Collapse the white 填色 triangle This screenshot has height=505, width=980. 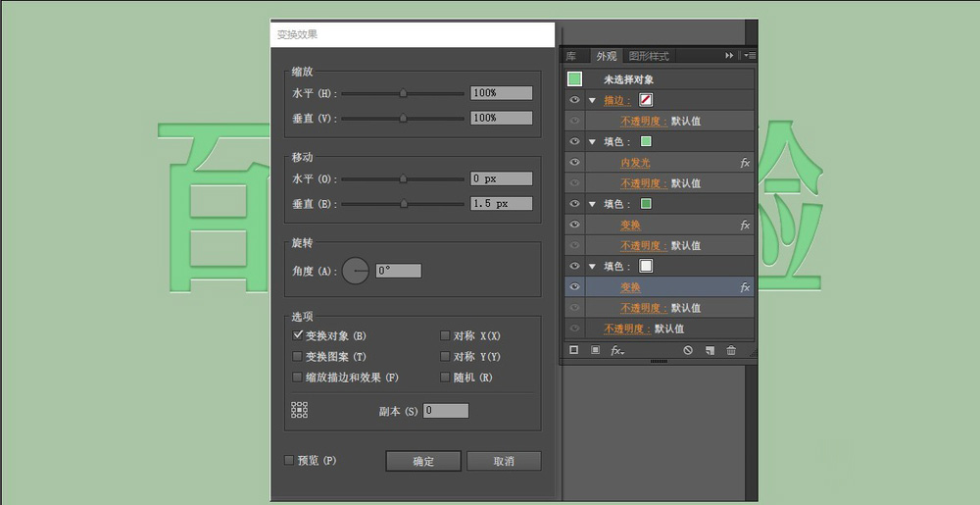[593, 267]
